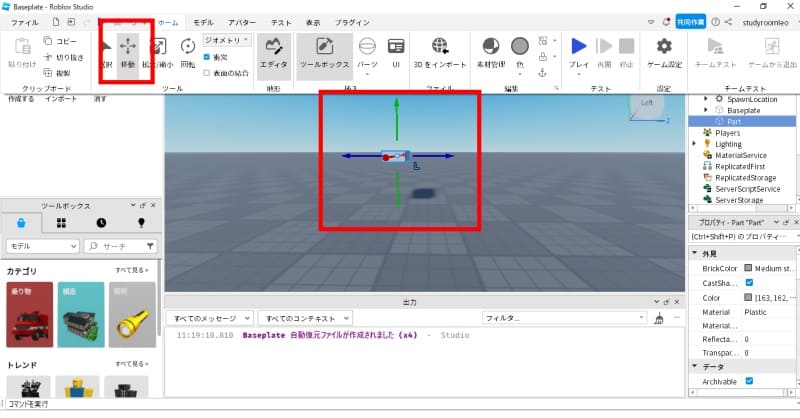Select the Scale (拡大/縮小) tool
800x418 pixels.
click(158, 54)
